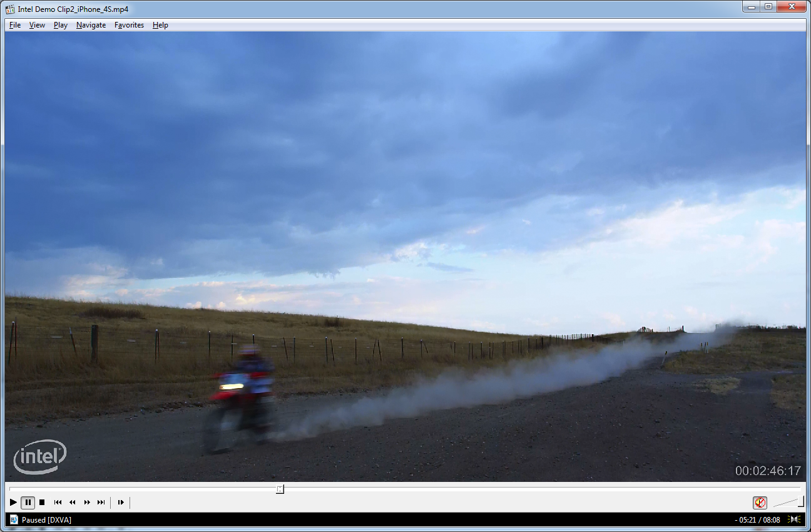The image size is (811, 532).
Task: Click the Pause button
Action: pos(28,502)
